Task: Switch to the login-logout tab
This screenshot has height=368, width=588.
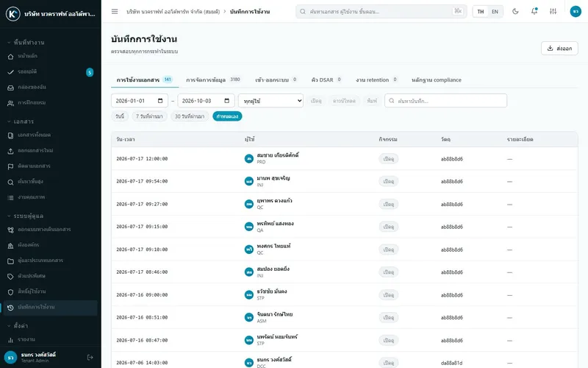Action: pyautogui.click(x=276, y=79)
